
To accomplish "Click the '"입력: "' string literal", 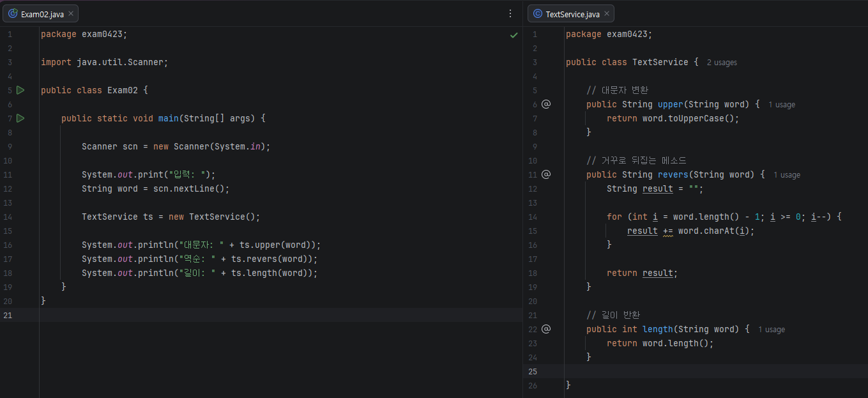I will 187,174.
